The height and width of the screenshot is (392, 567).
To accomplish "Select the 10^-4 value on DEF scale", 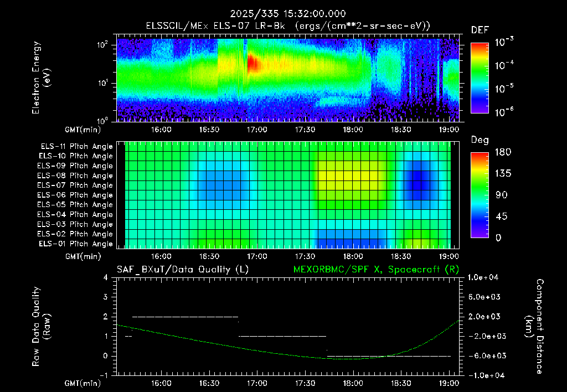I will [x=504, y=65].
